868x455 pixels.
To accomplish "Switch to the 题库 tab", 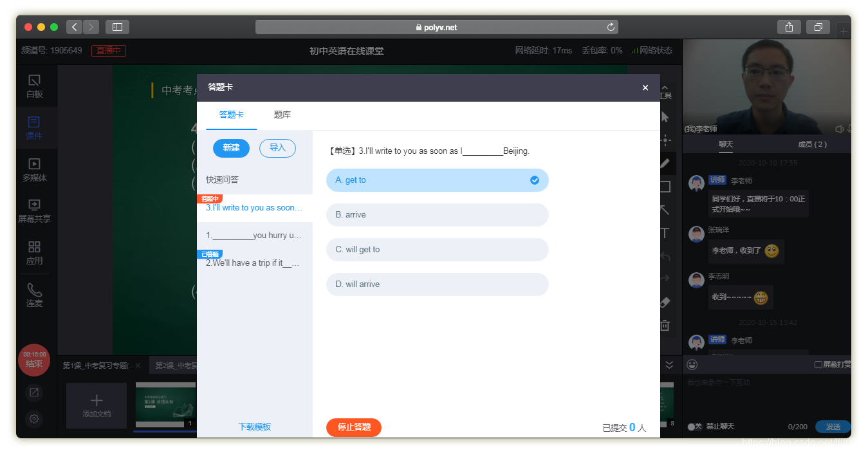I will coord(282,115).
